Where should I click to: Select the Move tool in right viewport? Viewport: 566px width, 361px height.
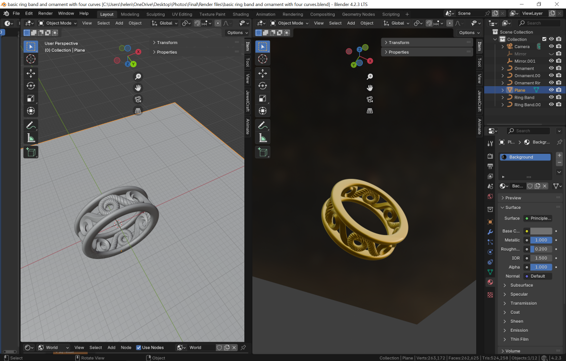262,73
